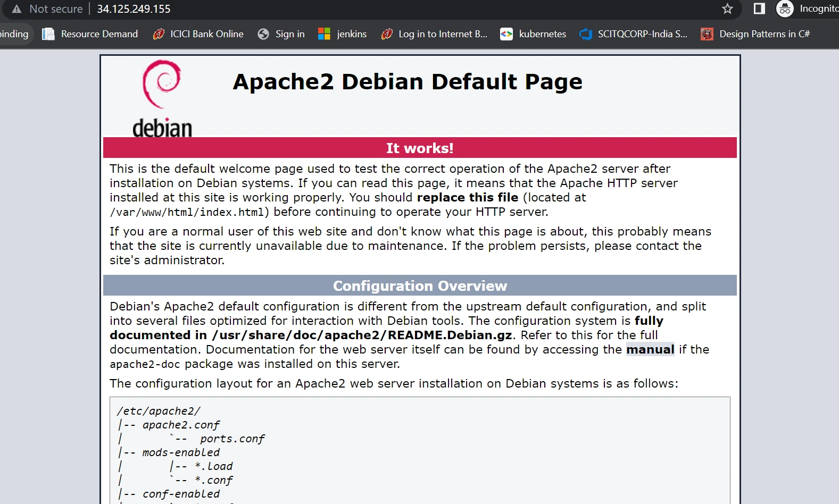Bookmark this page with the star icon
839x504 pixels.
pyautogui.click(x=727, y=9)
